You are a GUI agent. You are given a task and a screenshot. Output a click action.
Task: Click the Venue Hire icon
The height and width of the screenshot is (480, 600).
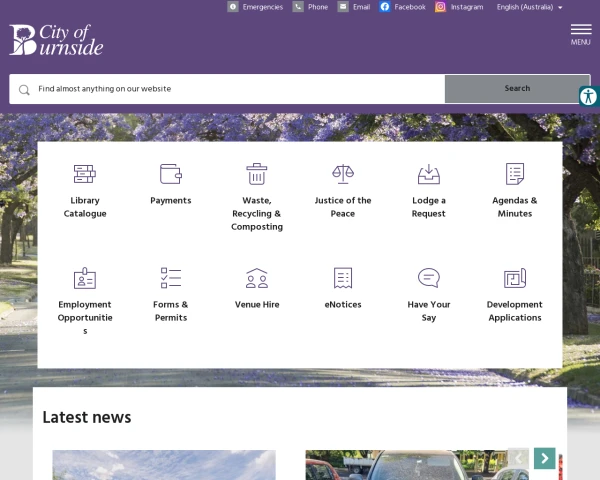257,278
